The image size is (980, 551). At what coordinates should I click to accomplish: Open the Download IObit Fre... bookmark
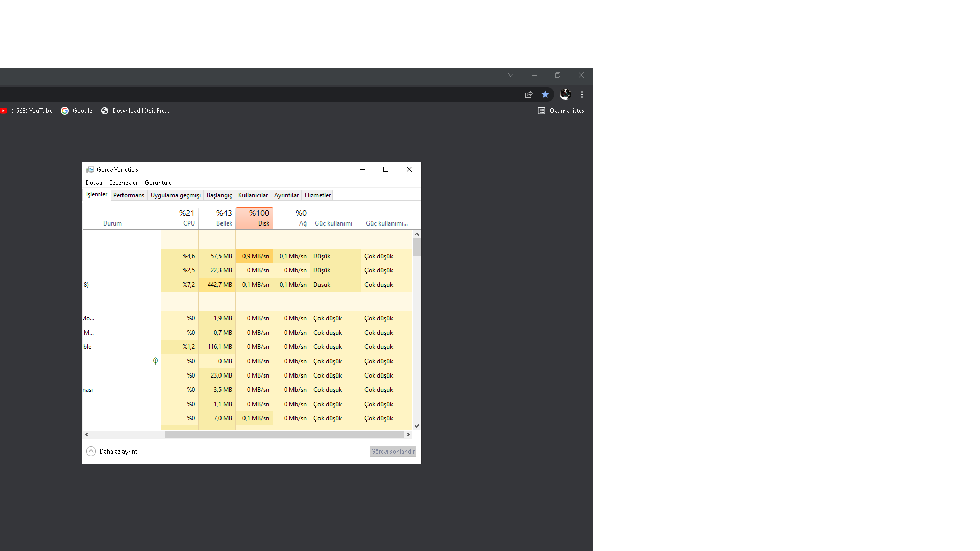point(135,111)
